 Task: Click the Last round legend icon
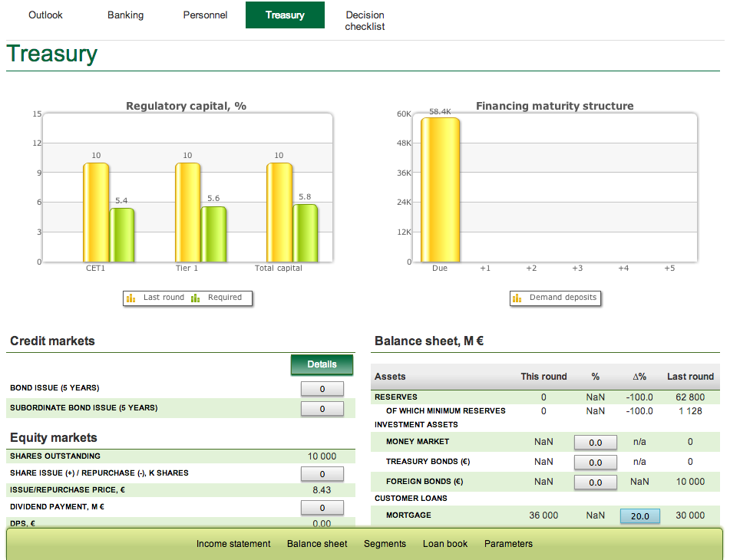point(130,298)
